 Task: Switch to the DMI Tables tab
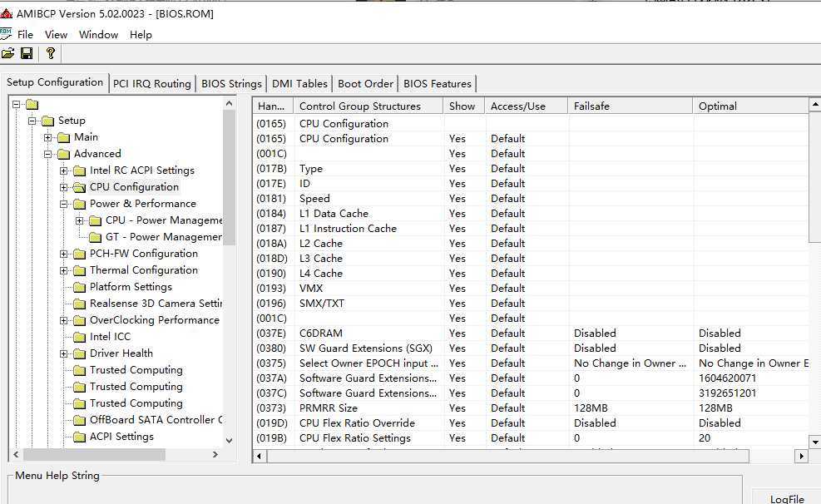pos(299,84)
